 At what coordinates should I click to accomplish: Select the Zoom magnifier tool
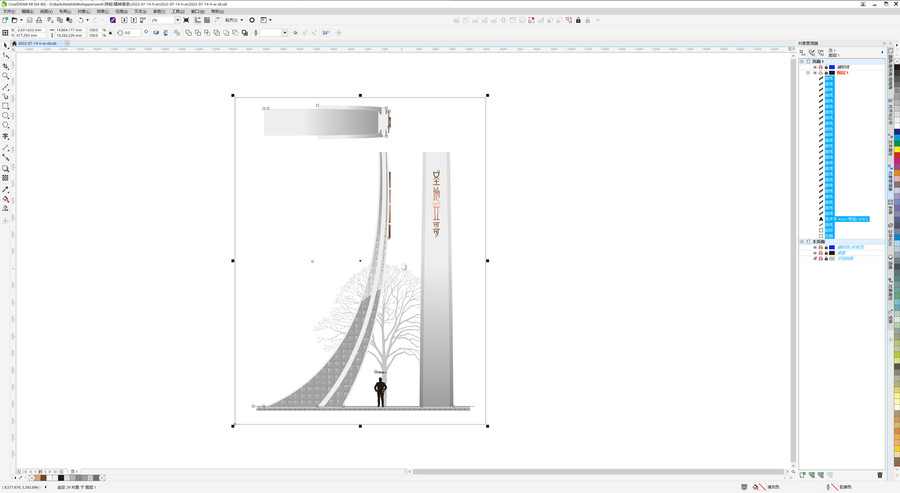pos(6,76)
